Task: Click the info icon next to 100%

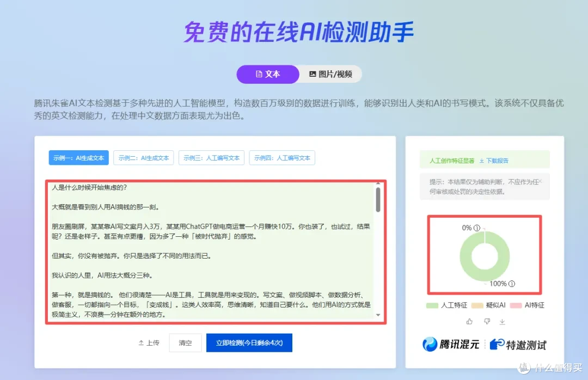Action: [x=511, y=284]
